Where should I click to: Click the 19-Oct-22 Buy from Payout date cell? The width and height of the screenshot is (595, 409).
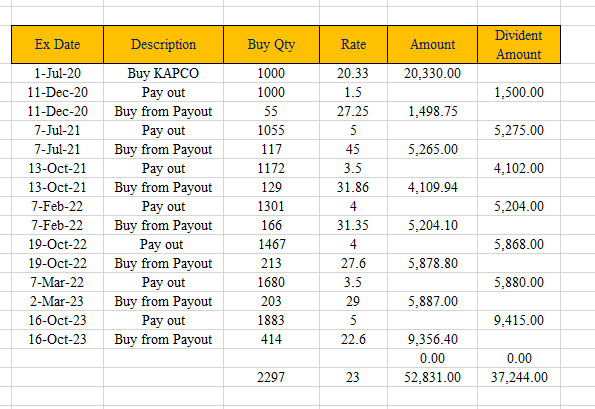click(x=57, y=263)
